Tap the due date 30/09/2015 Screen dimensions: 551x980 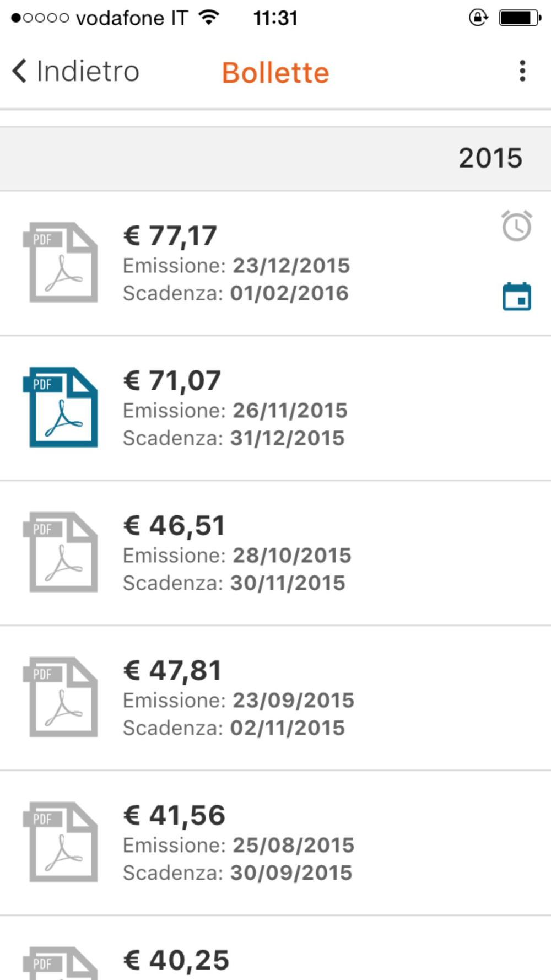[x=291, y=873]
